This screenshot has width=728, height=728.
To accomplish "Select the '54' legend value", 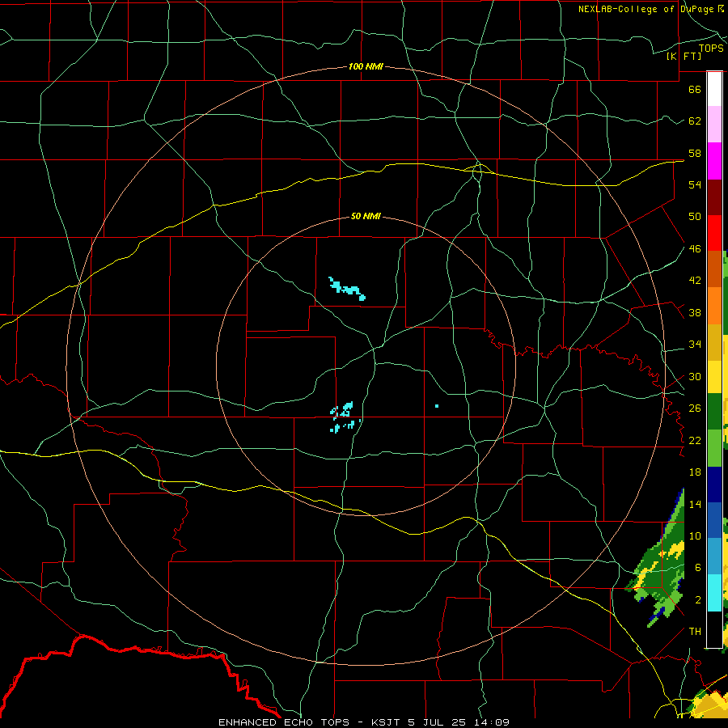I will click(695, 184).
